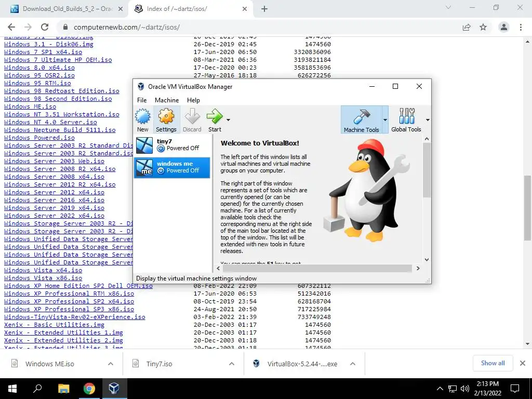532x399 pixels.
Task: Open Global Tools icon
Action: [x=406, y=120]
